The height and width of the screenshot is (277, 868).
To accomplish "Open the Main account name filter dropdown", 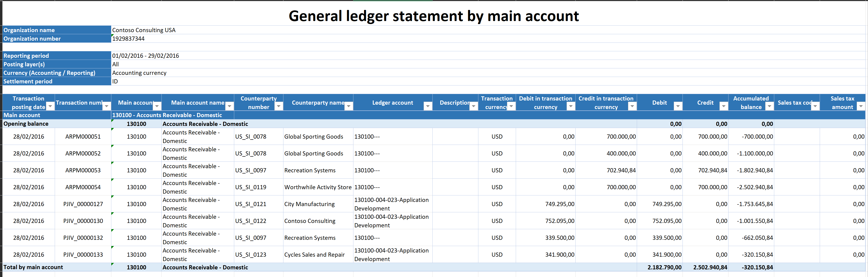I will click(229, 107).
